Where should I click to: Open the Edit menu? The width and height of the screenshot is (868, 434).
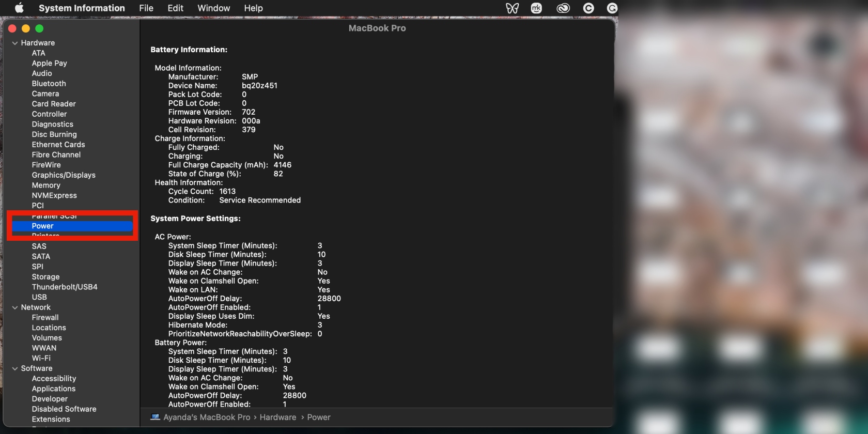pyautogui.click(x=175, y=8)
